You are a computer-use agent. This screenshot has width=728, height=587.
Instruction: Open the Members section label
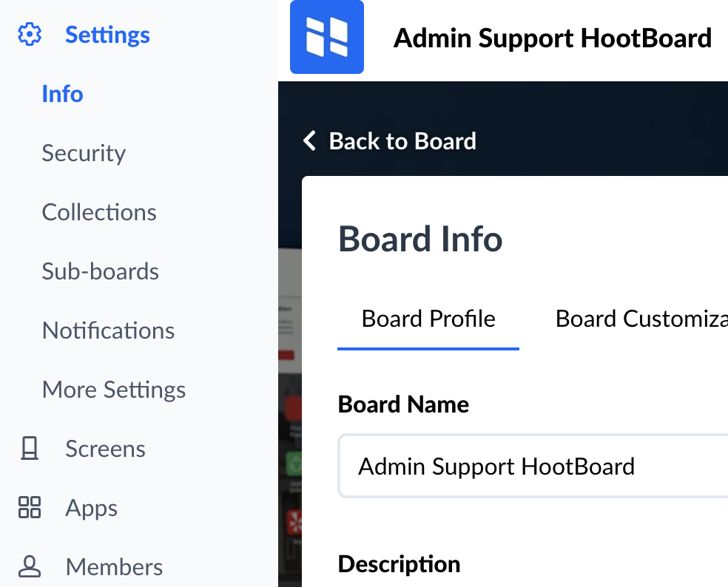tap(114, 567)
